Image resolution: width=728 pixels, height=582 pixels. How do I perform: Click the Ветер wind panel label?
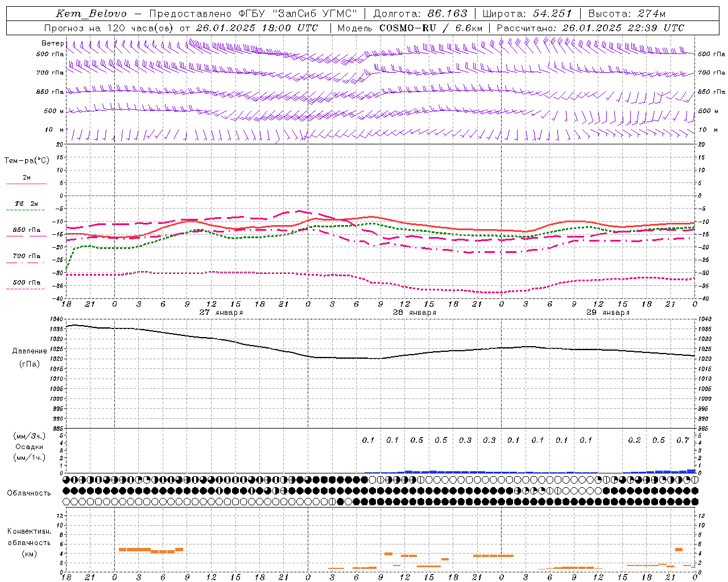[52, 43]
